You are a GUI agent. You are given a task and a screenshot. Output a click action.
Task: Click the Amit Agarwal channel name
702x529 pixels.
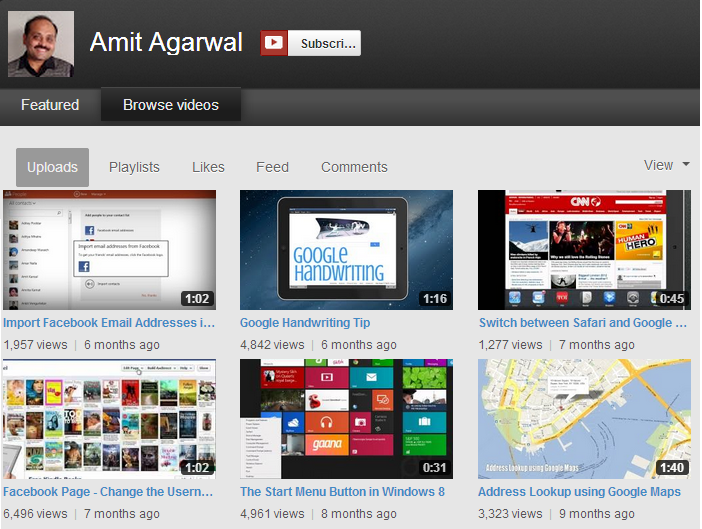pos(166,43)
